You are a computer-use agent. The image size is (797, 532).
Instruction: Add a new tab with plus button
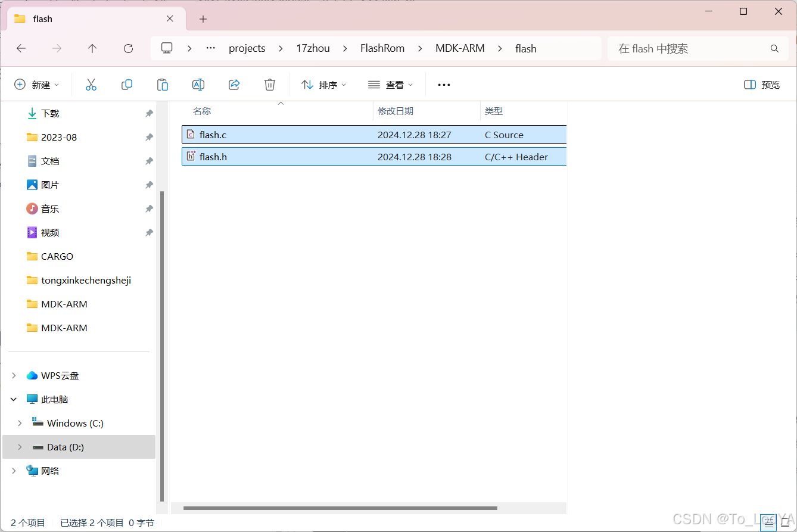click(x=203, y=19)
